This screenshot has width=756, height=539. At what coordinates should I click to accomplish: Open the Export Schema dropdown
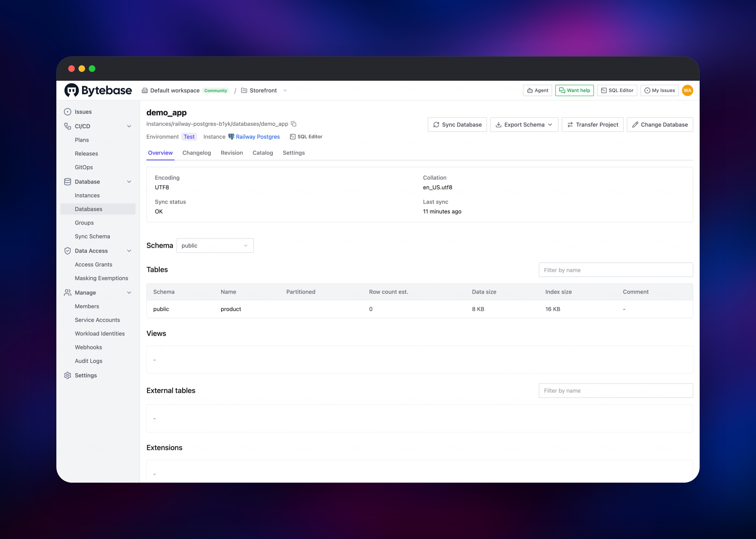(x=524, y=124)
